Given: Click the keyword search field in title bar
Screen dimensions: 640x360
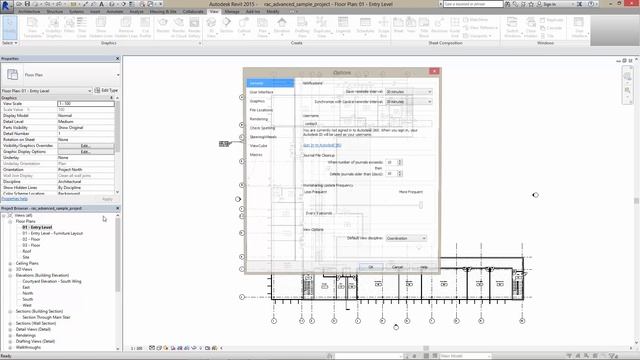Looking at the screenshot, I should pos(473,4).
